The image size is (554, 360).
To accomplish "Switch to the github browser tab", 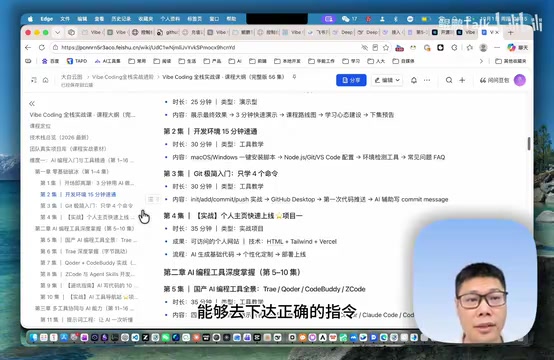I will click(168, 33).
